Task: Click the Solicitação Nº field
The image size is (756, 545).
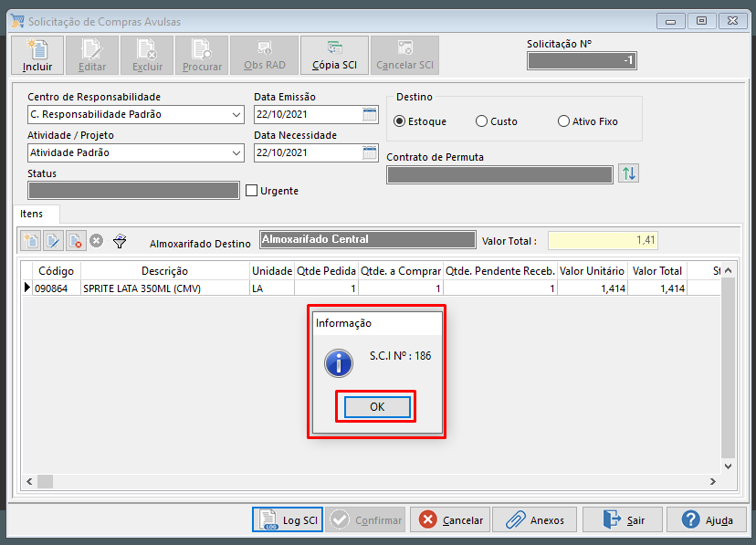Action: (x=582, y=61)
